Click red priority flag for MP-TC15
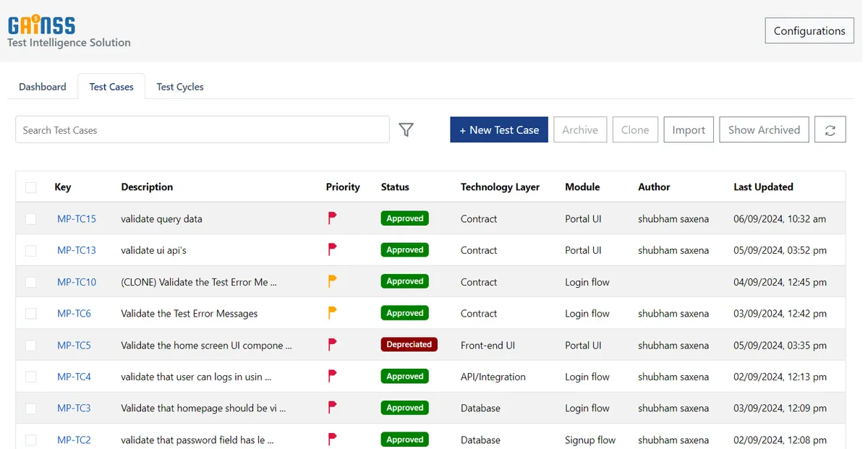The height and width of the screenshot is (449, 868). click(332, 218)
